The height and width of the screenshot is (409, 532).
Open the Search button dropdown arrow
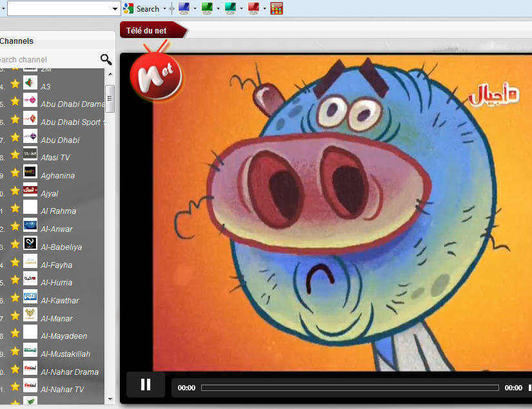pyautogui.click(x=164, y=9)
